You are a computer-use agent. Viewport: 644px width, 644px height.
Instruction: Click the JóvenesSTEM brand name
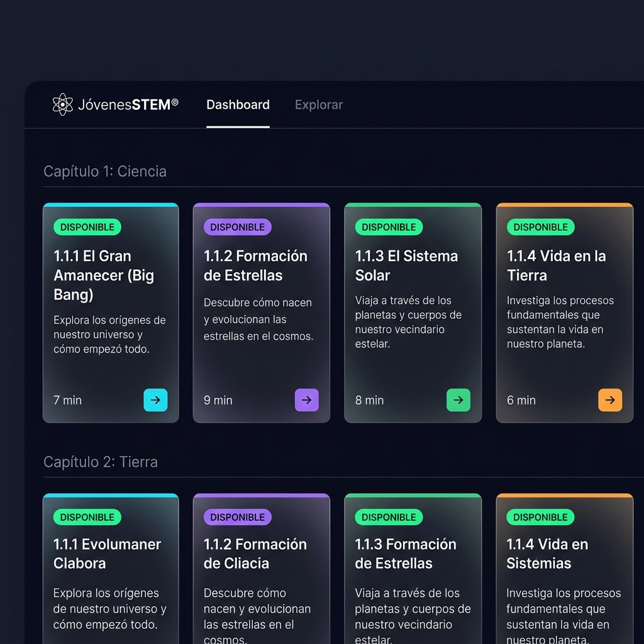coord(128,105)
